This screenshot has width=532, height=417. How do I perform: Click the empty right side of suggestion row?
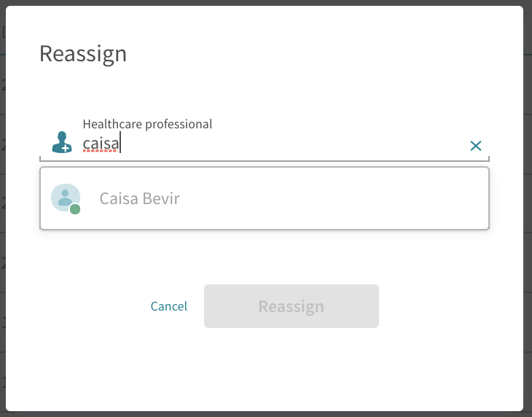coord(340,198)
